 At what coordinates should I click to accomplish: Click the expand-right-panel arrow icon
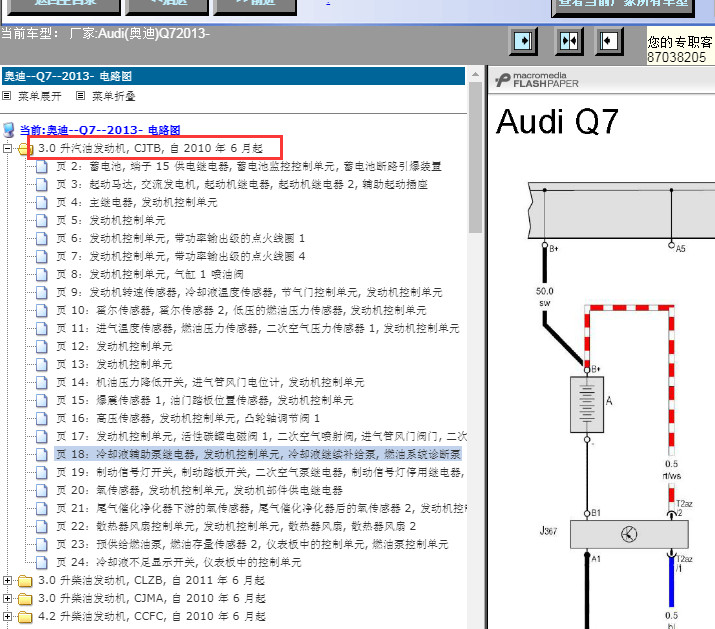609,41
